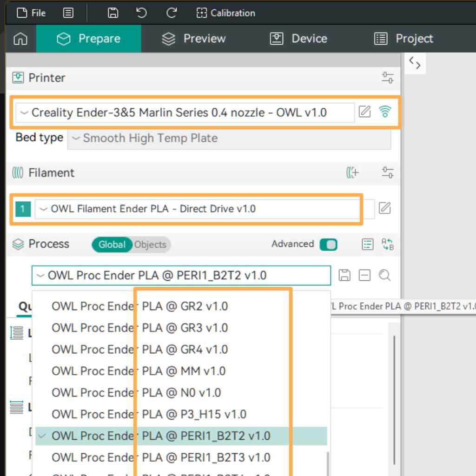The width and height of the screenshot is (476, 476).
Task: Expand the Bed type dropdown
Action: click(229, 138)
